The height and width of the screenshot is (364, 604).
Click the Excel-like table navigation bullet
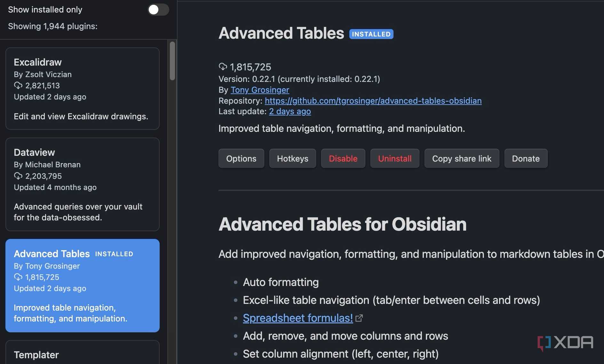[391, 300]
